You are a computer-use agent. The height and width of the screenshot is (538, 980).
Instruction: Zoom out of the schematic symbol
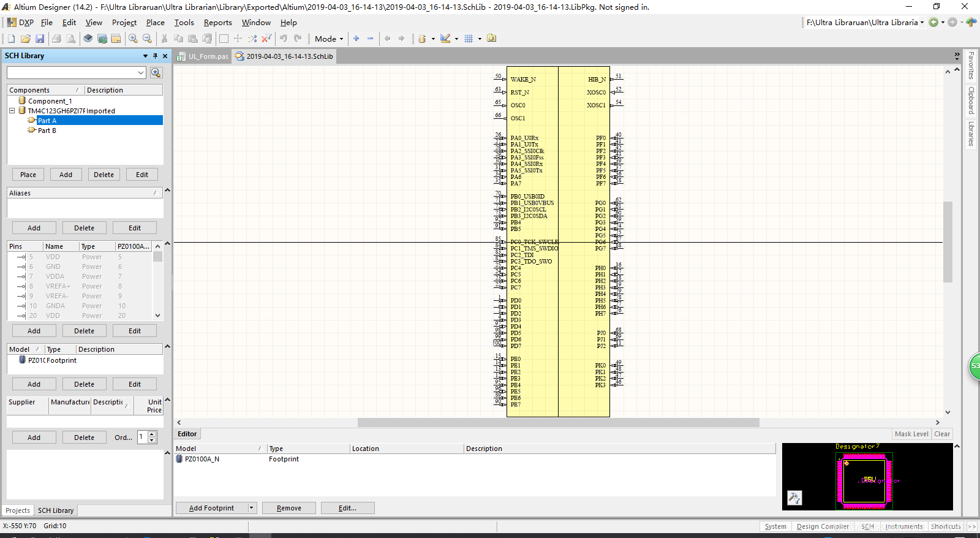[x=147, y=39]
